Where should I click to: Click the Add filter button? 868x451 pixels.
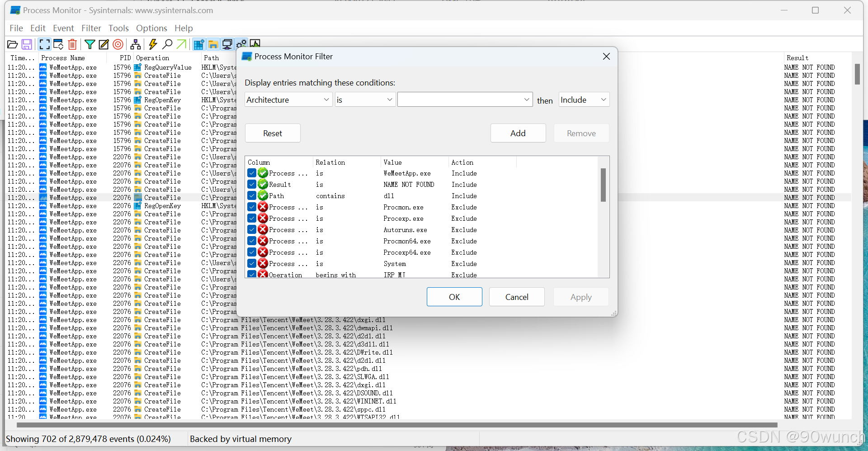[518, 133]
